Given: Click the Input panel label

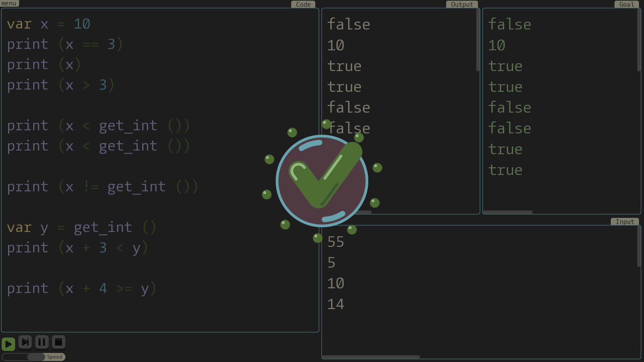Looking at the screenshot, I should coord(625,222).
